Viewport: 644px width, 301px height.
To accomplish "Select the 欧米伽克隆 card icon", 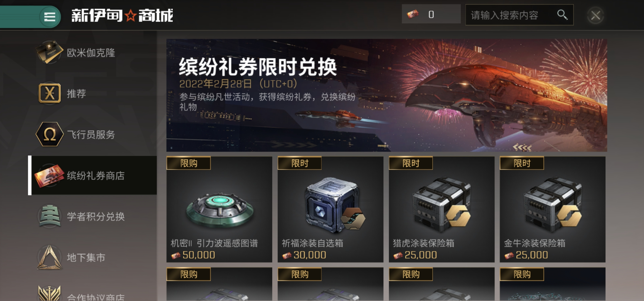I will coord(49,52).
